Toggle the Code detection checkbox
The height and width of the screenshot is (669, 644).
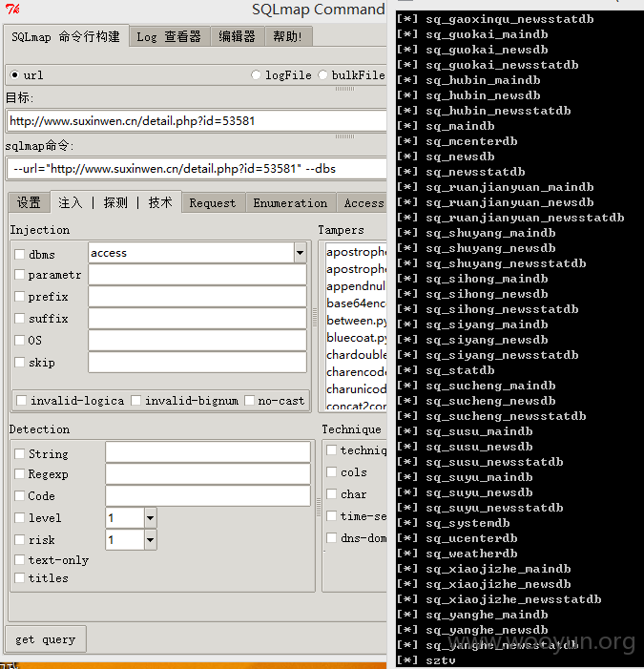(x=20, y=495)
